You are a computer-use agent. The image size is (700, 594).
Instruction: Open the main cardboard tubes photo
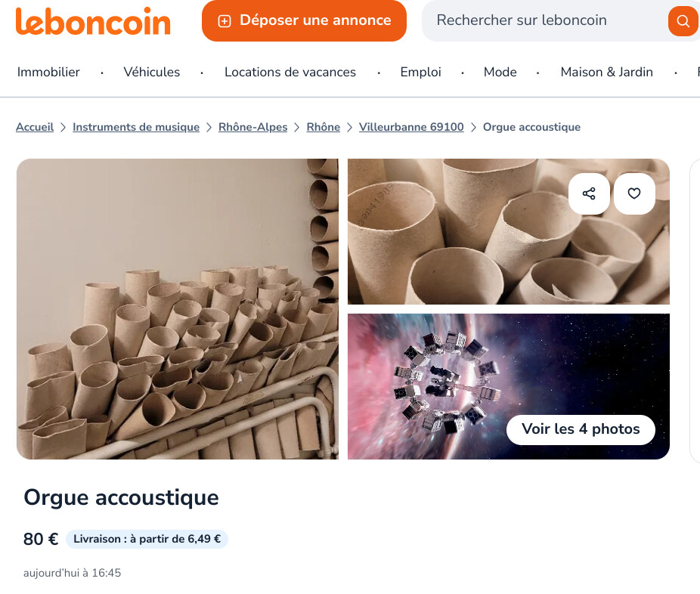pos(178,309)
